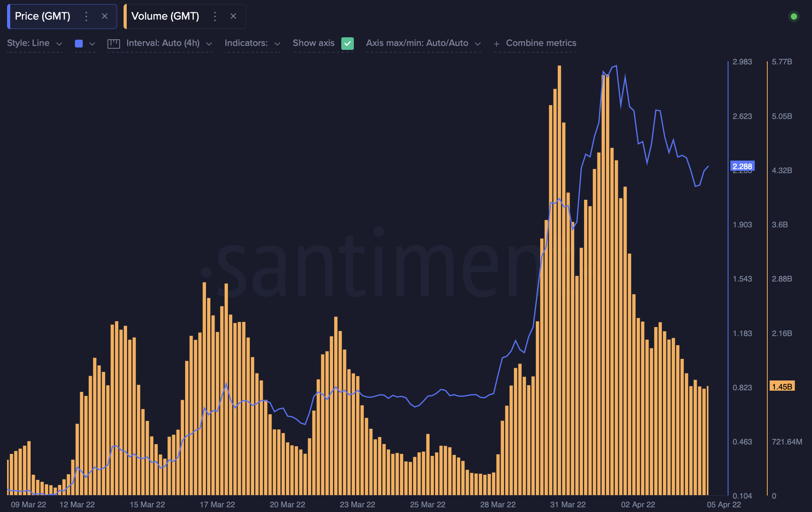Open the color picker chevron arrow
This screenshot has height=512, width=812.
(92, 44)
